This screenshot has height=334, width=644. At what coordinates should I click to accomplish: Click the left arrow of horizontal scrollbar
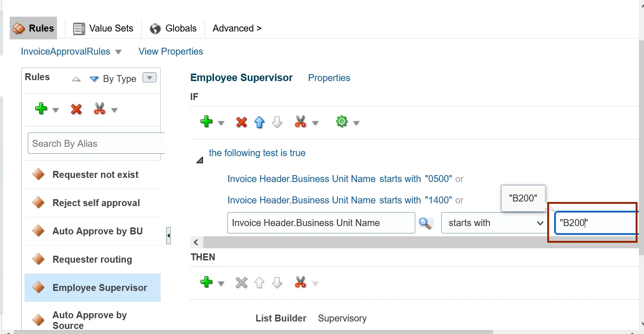(x=196, y=242)
